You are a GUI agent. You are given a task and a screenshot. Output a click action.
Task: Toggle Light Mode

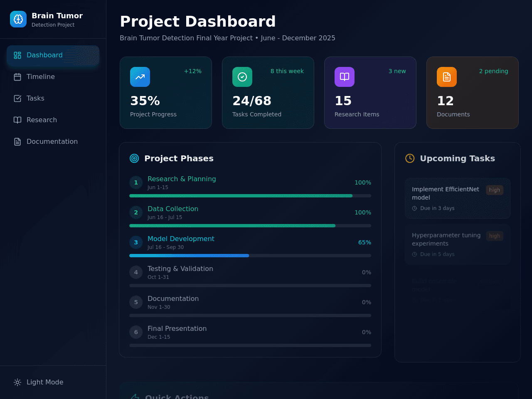(x=53, y=382)
